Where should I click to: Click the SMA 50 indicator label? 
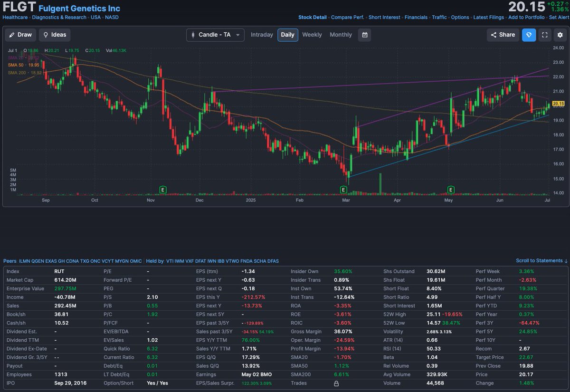tap(23, 65)
